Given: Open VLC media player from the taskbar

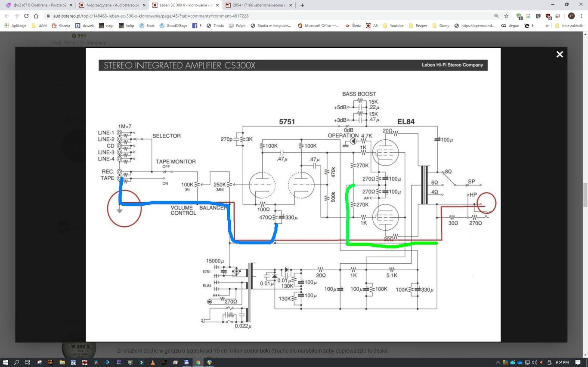Looking at the screenshot, I should click(x=152, y=362).
